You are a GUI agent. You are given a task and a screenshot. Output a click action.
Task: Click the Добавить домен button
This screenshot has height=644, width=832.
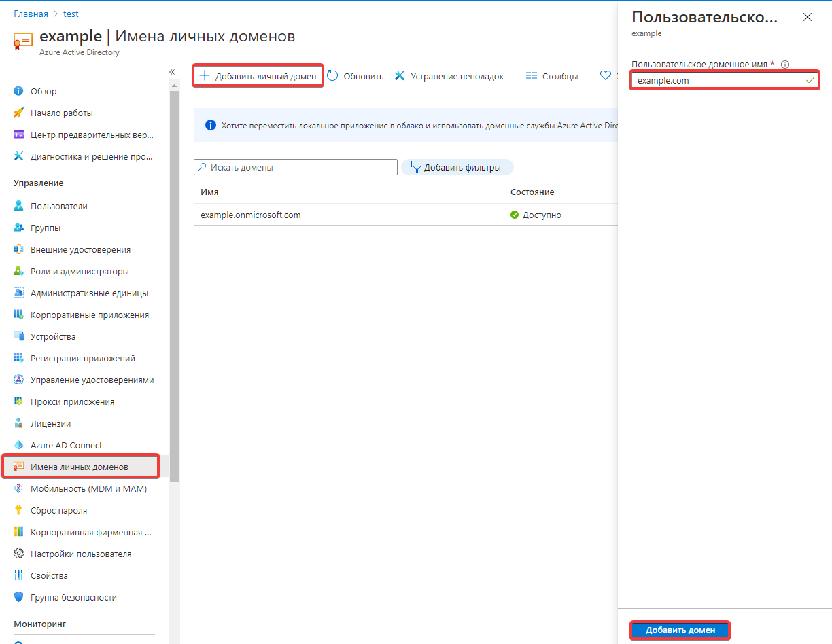(x=680, y=630)
